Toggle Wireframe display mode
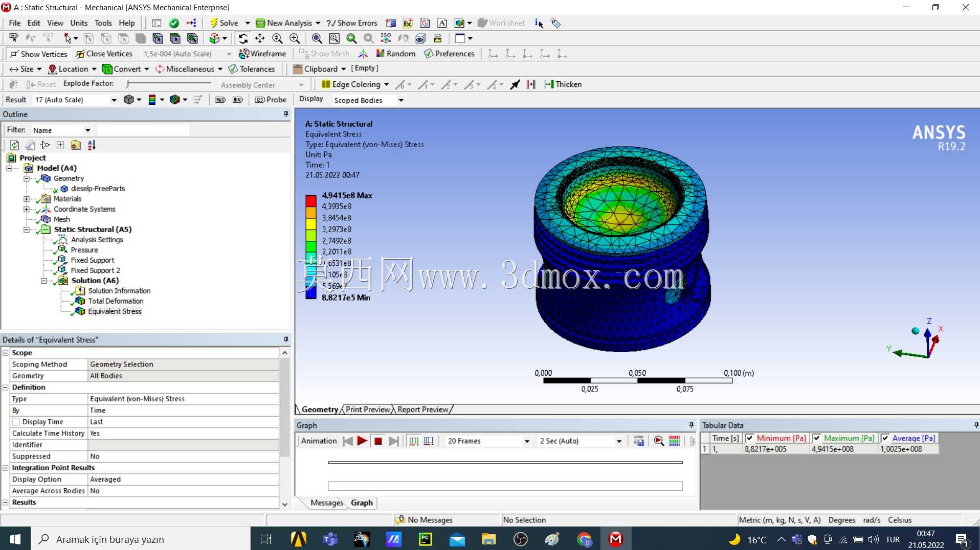The width and height of the screenshot is (980, 550). [x=262, y=54]
